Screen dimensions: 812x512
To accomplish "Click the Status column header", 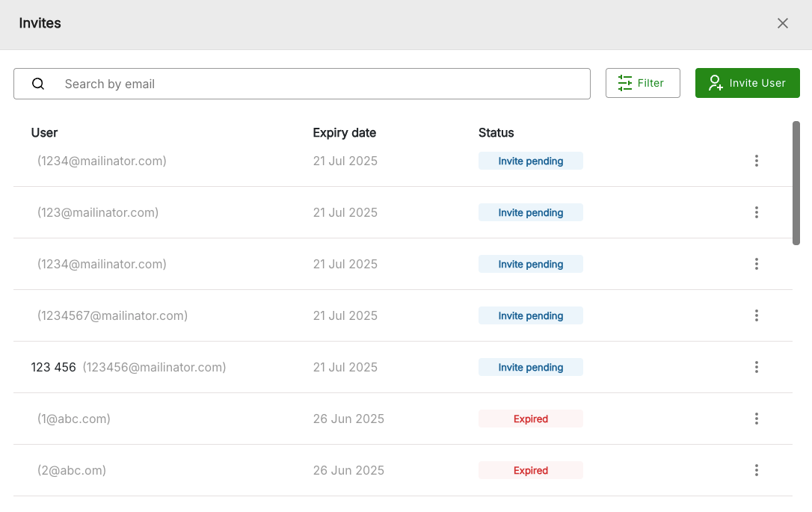I will [496, 133].
